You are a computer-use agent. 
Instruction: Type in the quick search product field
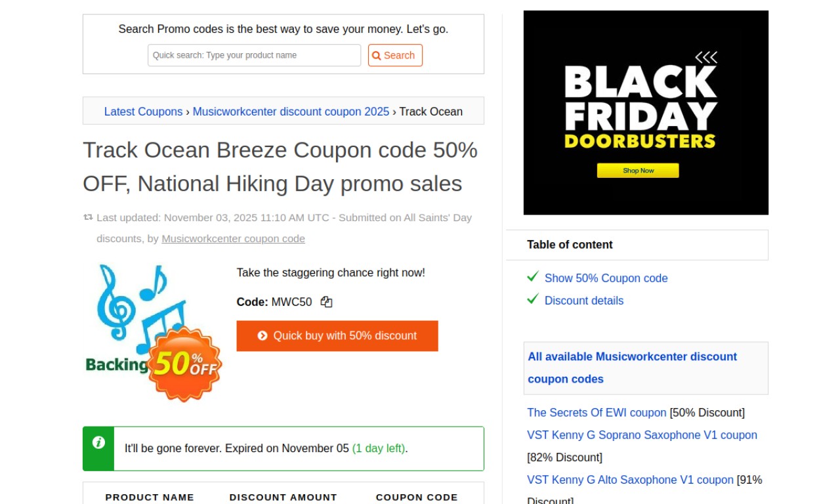pyautogui.click(x=254, y=55)
